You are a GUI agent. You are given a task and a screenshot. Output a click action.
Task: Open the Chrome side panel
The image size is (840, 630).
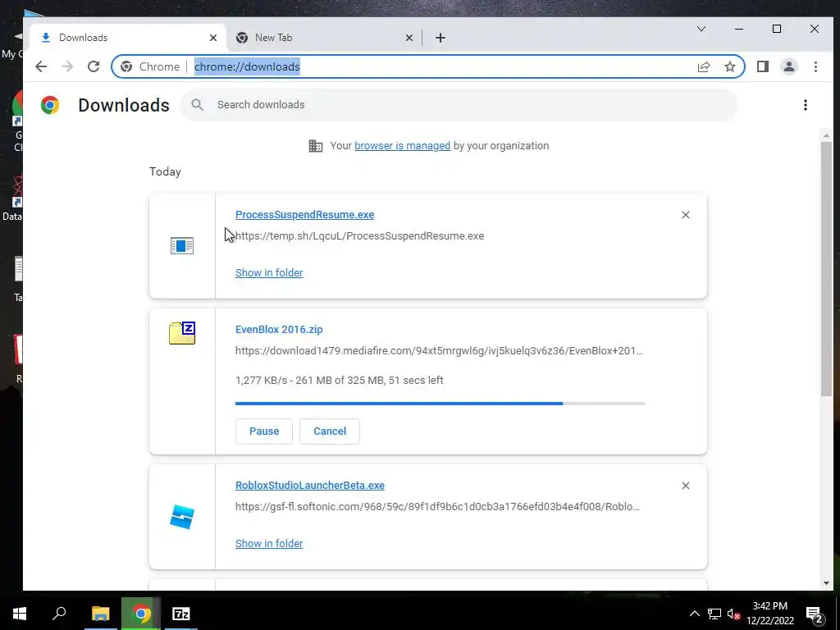[x=763, y=66]
